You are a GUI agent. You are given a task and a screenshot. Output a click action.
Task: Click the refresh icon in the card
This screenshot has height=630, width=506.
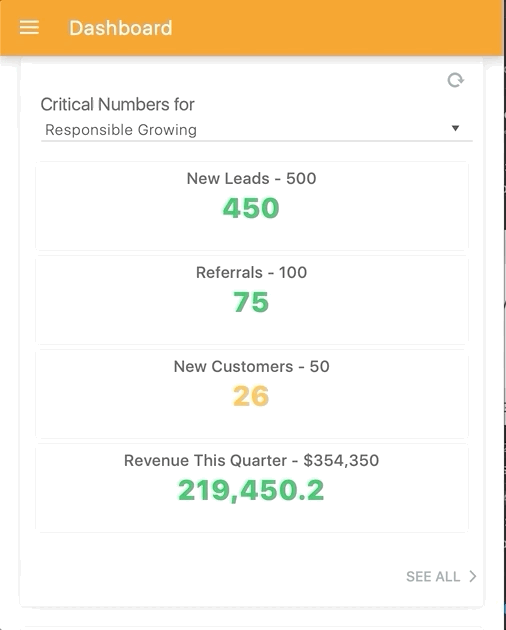click(x=455, y=80)
